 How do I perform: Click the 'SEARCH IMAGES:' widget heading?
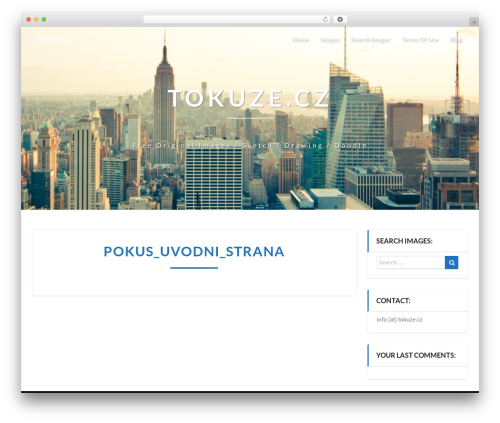click(x=404, y=241)
